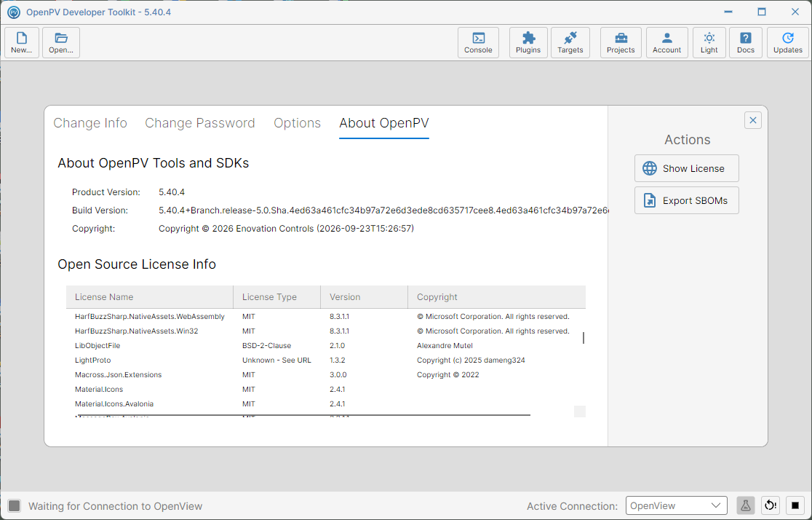Open the Plugins puzzle icon
This screenshot has width=812, height=520.
[528, 42]
